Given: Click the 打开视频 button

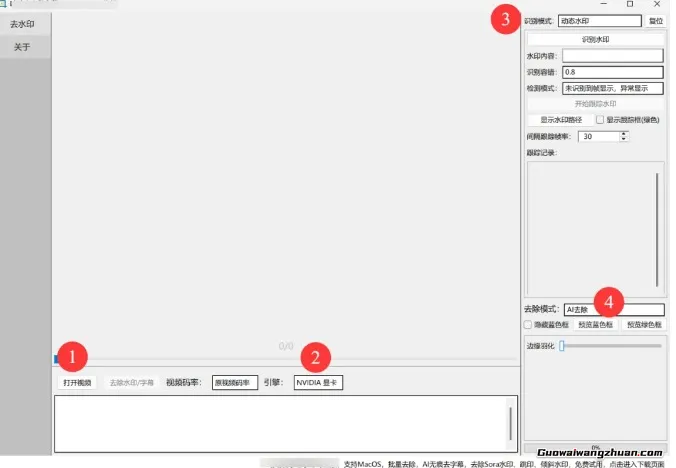Looking at the screenshot, I should [77, 383].
